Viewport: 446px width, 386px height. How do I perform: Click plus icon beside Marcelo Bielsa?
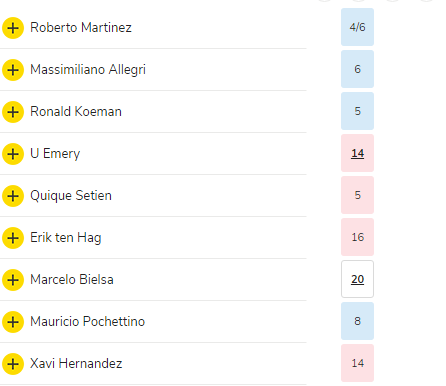[x=13, y=280]
